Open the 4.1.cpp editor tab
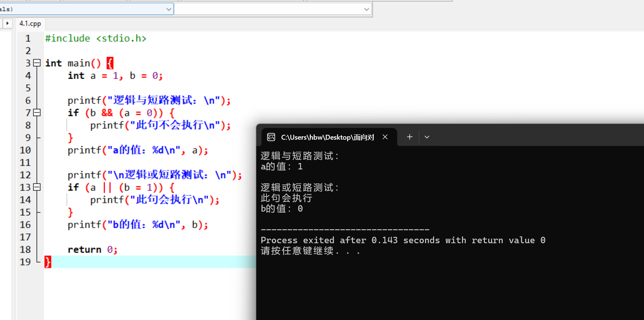 (30, 23)
